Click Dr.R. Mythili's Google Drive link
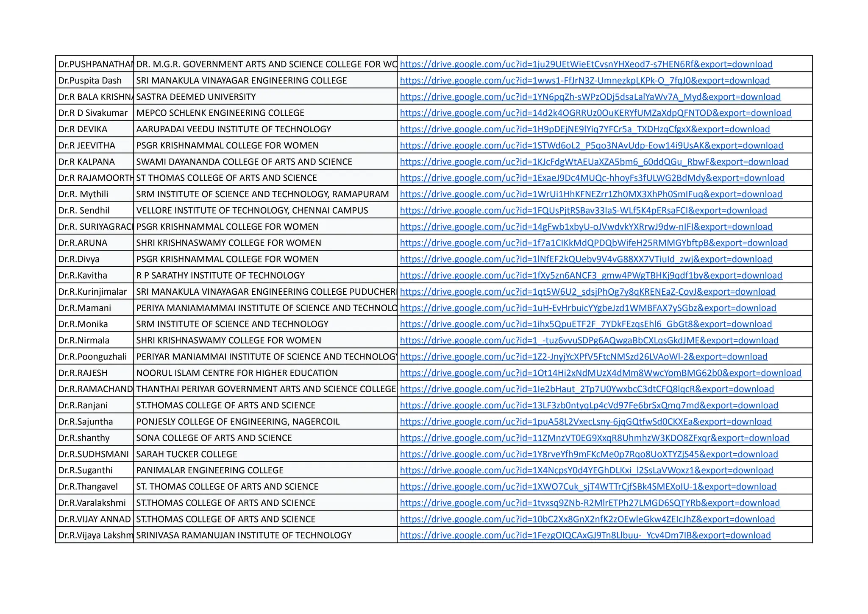 591,194
